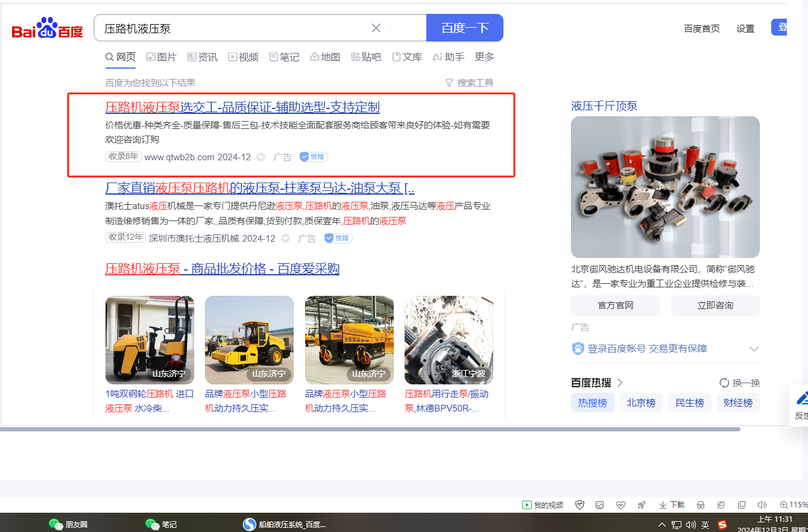This screenshot has width=808, height=532.
Task: Click the Sogou input method icon in tray
Action: [722, 525]
